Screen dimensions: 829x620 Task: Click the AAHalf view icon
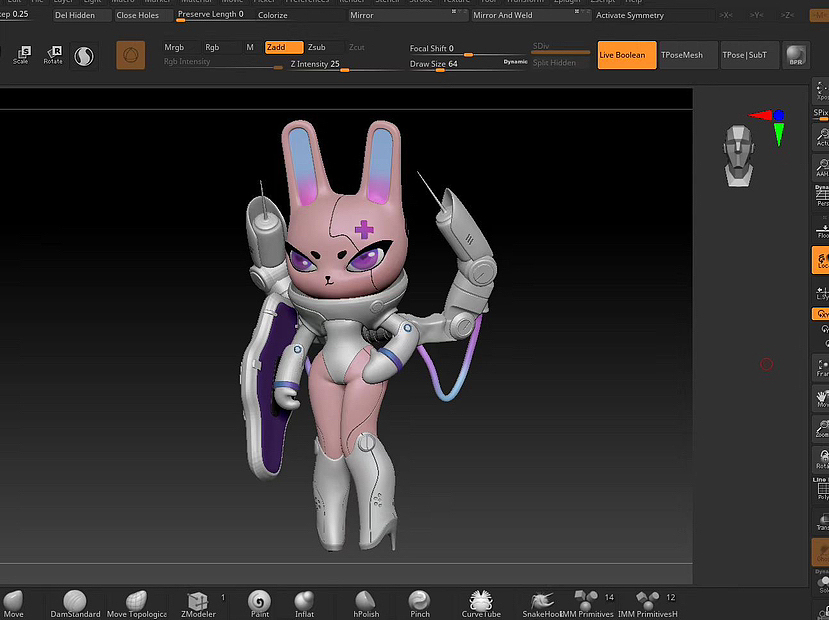tap(821, 168)
